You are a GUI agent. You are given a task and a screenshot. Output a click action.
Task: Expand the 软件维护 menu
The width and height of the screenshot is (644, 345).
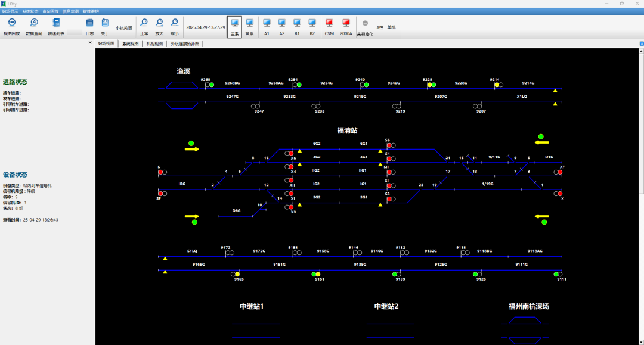click(91, 11)
